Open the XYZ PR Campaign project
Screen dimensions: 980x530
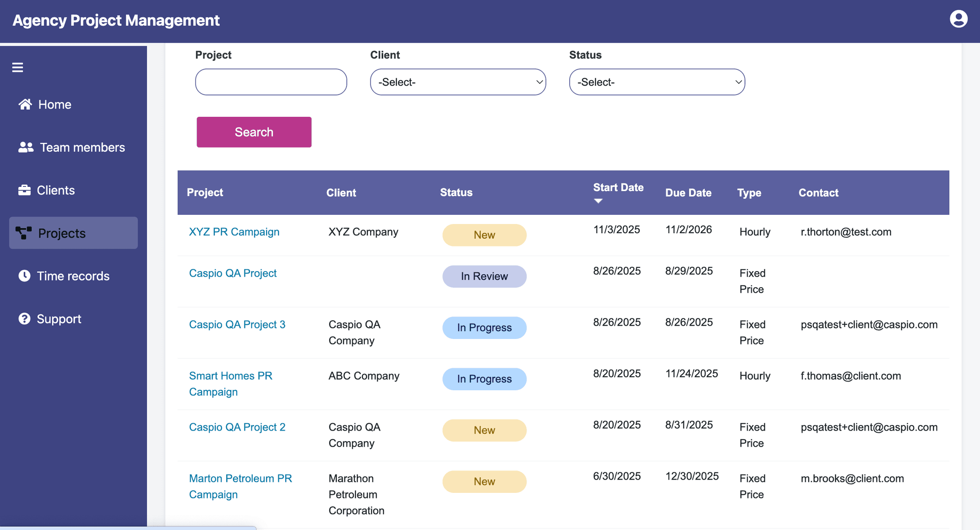coord(234,232)
